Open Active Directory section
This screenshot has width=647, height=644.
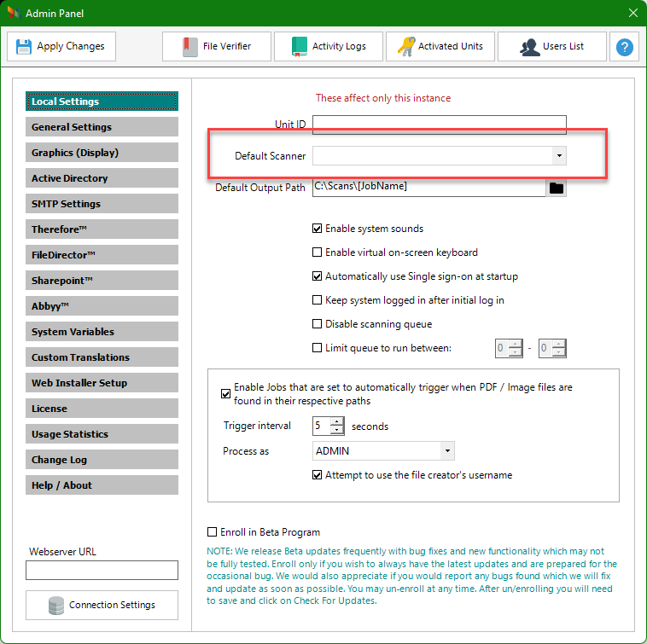coord(102,178)
